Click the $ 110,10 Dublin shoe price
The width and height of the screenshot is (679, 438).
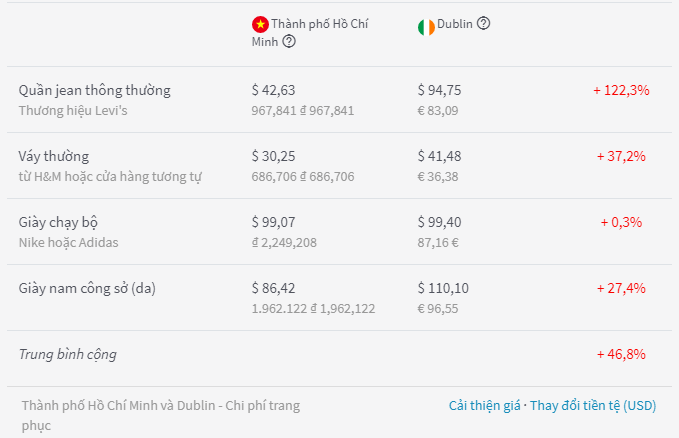(x=443, y=288)
